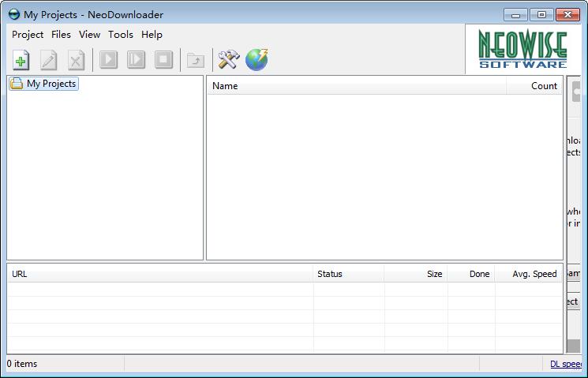The height and width of the screenshot is (378, 588).
Task: Click the Avg. Speed column header
Action: coord(529,274)
